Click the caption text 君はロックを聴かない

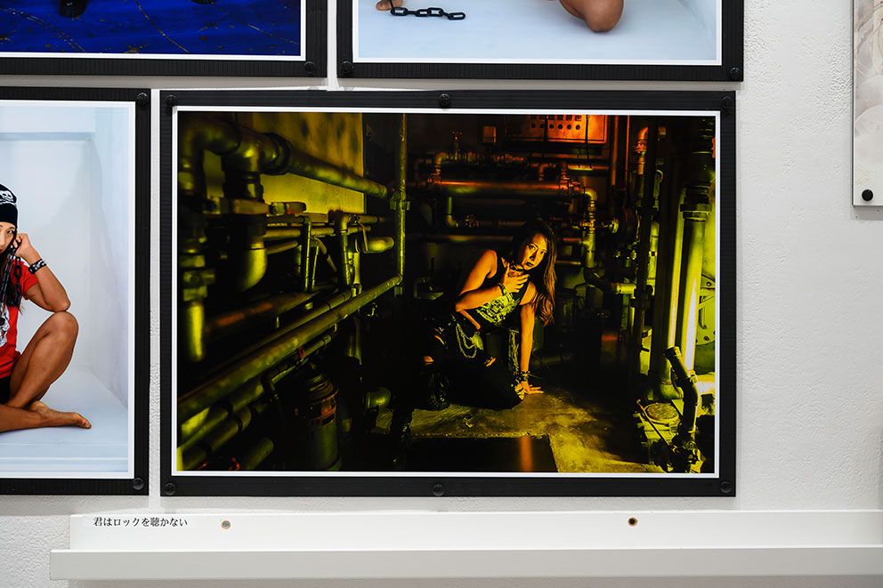pyautogui.click(x=141, y=522)
